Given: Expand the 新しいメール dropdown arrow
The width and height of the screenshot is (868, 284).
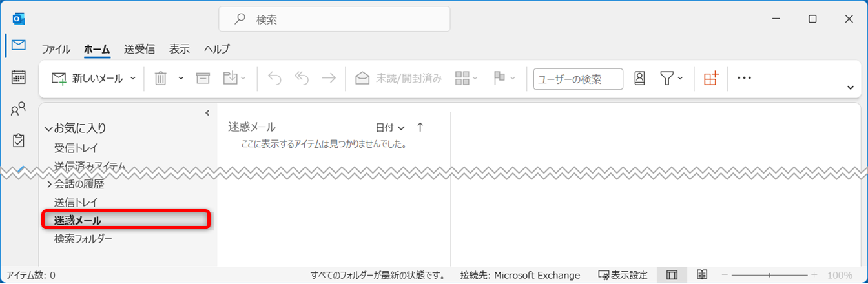Looking at the screenshot, I should 133,78.
